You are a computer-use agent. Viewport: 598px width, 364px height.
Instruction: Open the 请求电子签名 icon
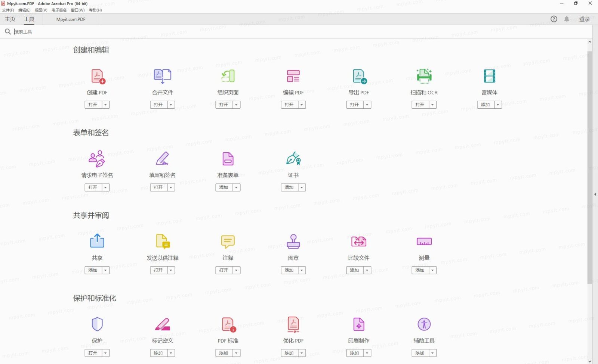coord(97,159)
